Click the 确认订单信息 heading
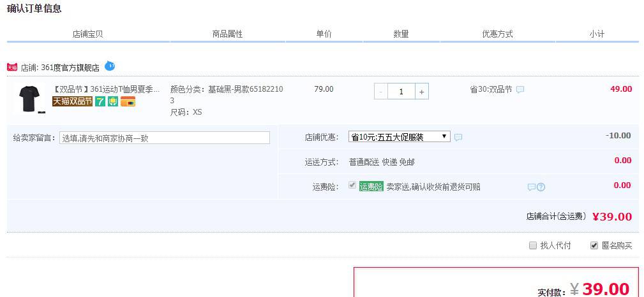Image resolution: width=644 pixels, height=297 pixels. pyautogui.click(x=34, y=8)
